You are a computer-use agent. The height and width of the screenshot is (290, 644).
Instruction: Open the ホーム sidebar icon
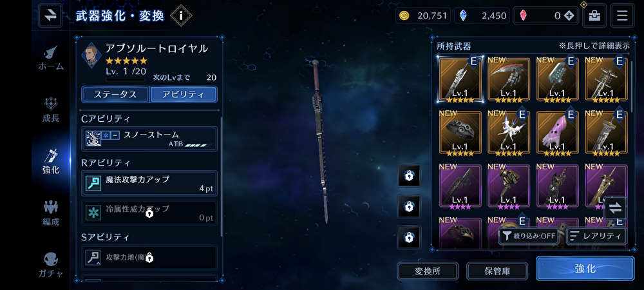pyautogui.click(x=51, y=57)
